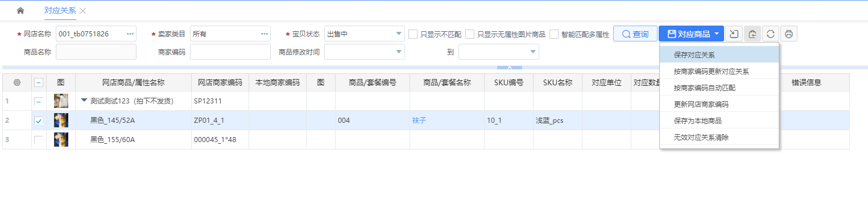The image size is (868, 216).
Task: Click the 查询 search button
Action: (635, 34)
